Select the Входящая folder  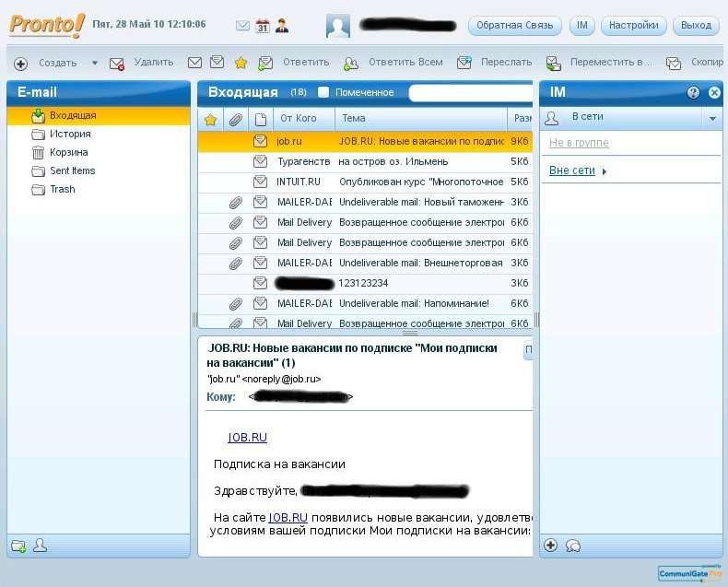(99, 115)
